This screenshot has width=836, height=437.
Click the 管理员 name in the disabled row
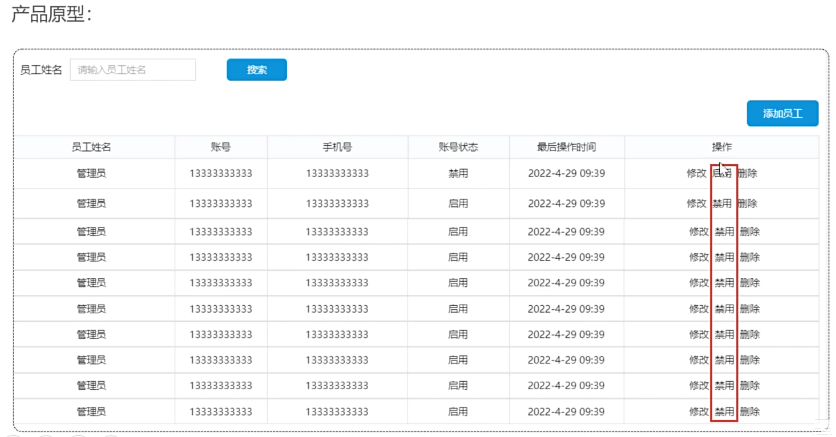(91, 173)
